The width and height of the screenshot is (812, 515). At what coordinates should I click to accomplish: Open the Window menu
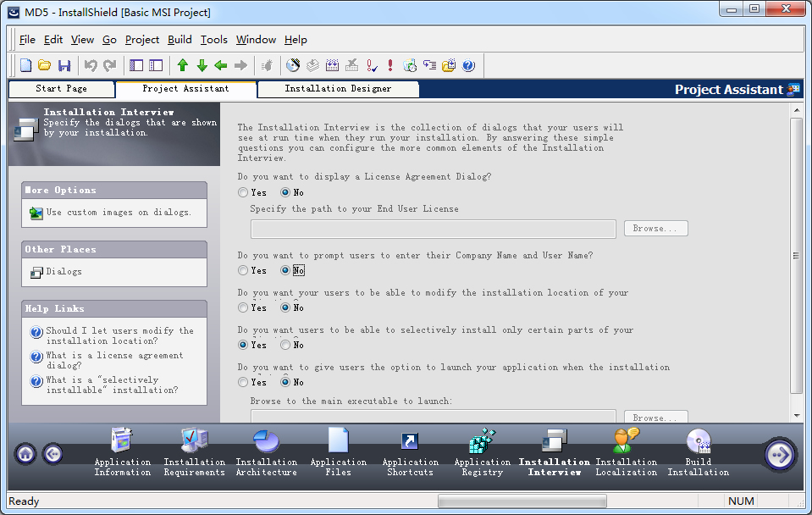pyautogui.click(x=256, y=40)
